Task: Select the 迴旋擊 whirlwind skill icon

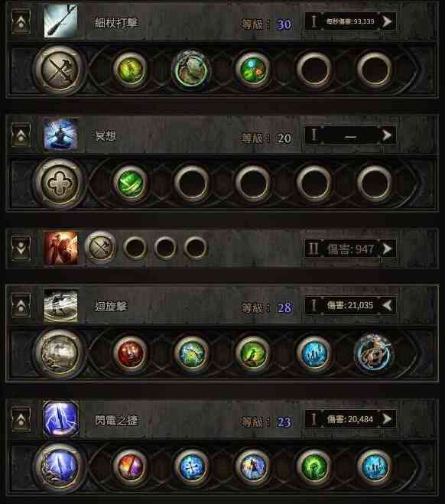Action: click(x=60, y=306)
